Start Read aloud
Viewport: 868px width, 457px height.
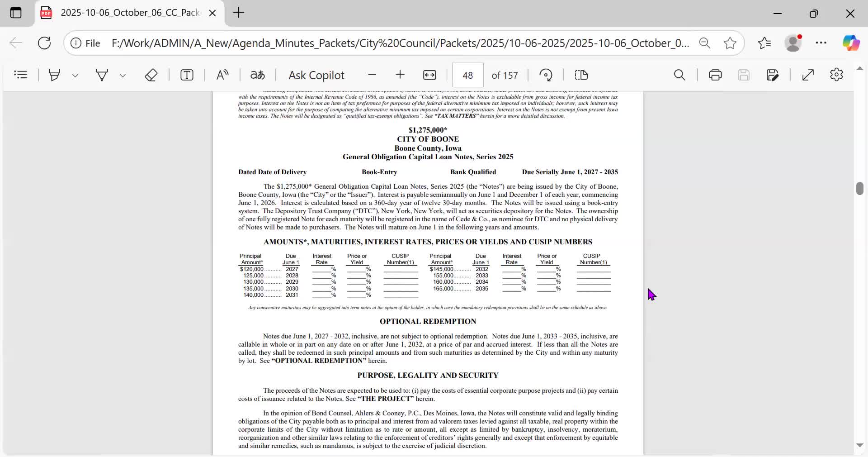tap(222, 75)
